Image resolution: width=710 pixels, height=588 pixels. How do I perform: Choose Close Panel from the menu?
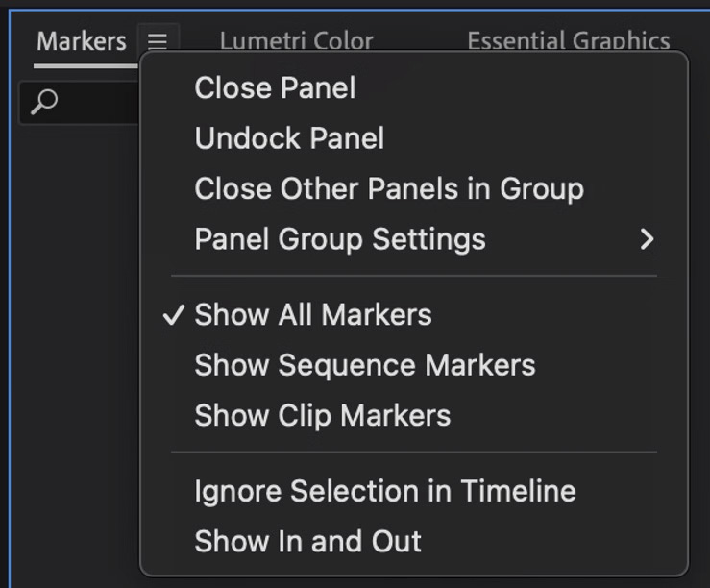(275, 88)
